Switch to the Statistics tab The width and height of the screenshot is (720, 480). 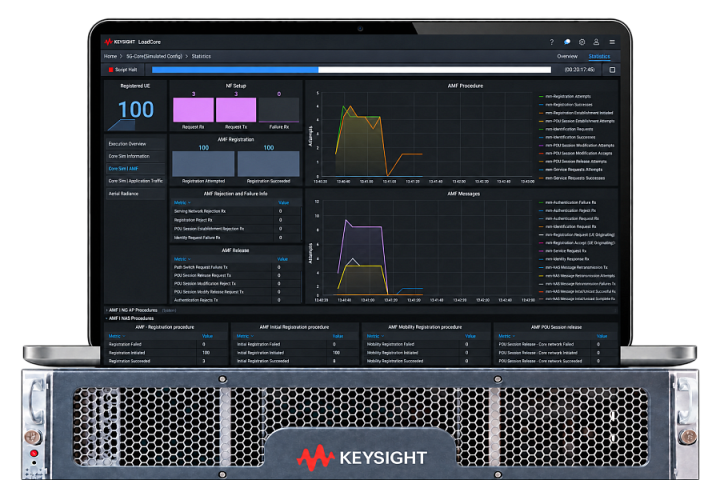(599, 56)
